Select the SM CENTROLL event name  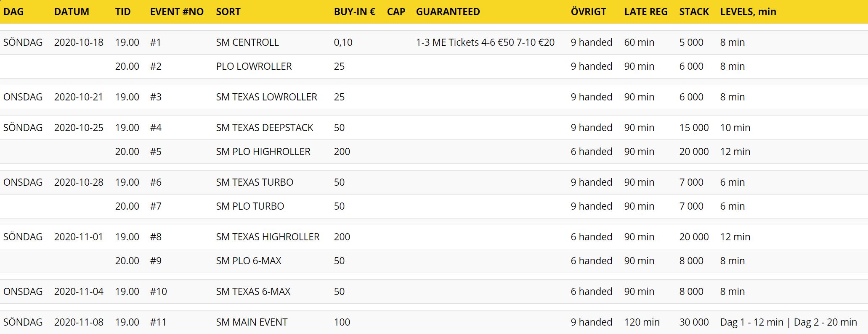point(247,42)
